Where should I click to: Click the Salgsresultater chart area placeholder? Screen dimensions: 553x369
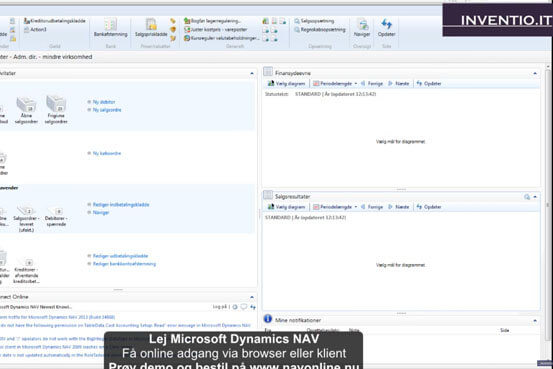pyautogui.click(x=401, y=265)
